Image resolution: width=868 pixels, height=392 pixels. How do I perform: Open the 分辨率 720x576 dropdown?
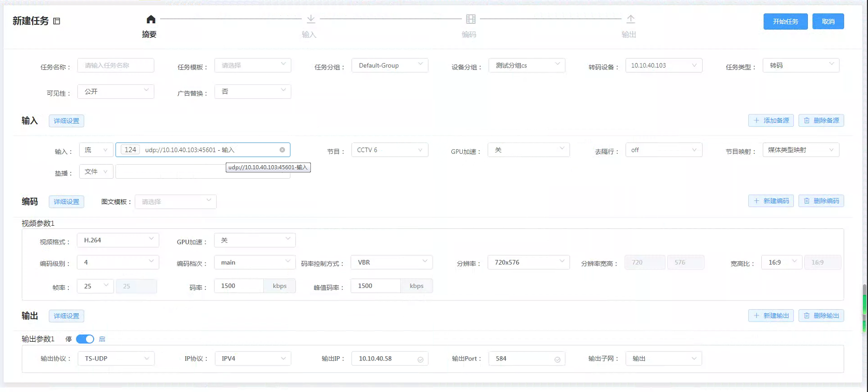(529, 263)
